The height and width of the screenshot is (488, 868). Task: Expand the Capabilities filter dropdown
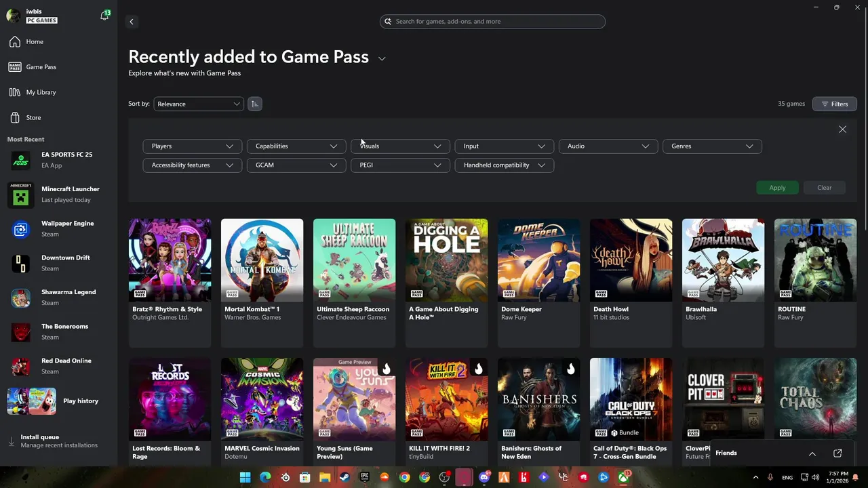[296, 146]
